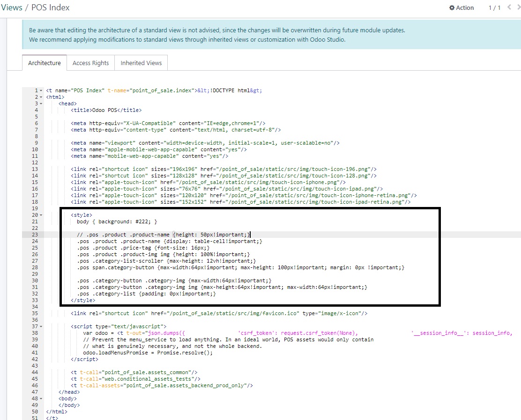Click line number 35 in the gutter

[x=35, y=313]
